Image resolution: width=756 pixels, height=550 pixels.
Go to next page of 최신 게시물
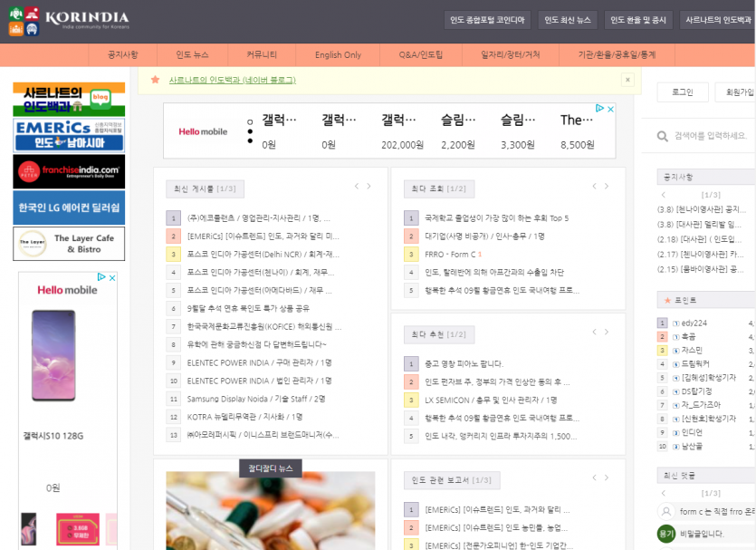point(369,187)
